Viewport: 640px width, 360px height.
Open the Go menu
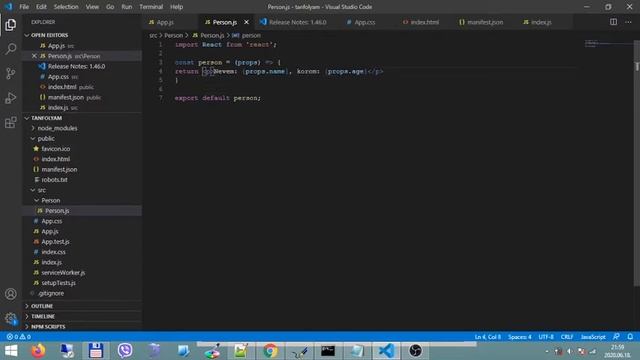pyautogui.click(x=110, y=7)
